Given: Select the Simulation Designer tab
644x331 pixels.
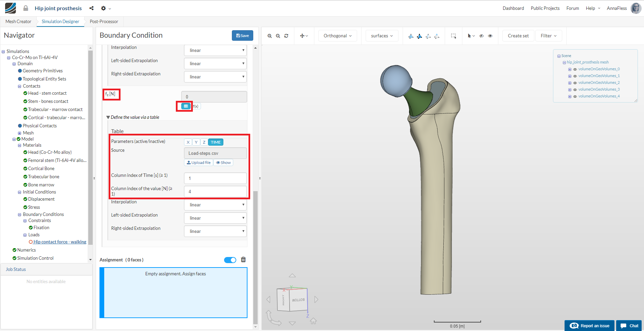Looking at the screenshot, I should 60,21.
